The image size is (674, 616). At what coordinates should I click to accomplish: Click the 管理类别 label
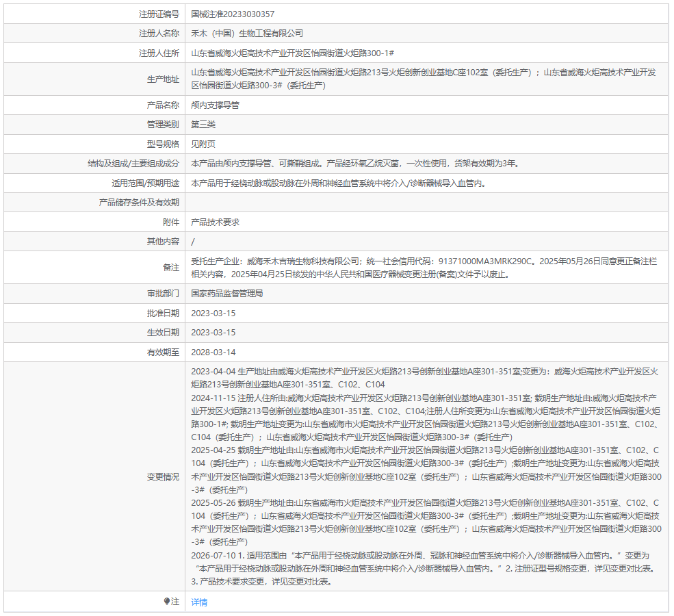[163, 125]
